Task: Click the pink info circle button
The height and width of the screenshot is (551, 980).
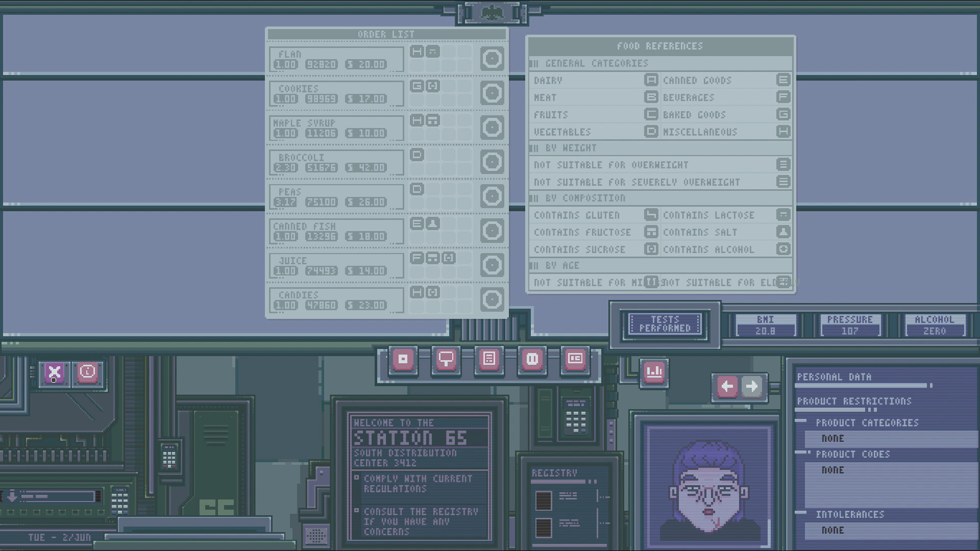Action: (88, 372)
